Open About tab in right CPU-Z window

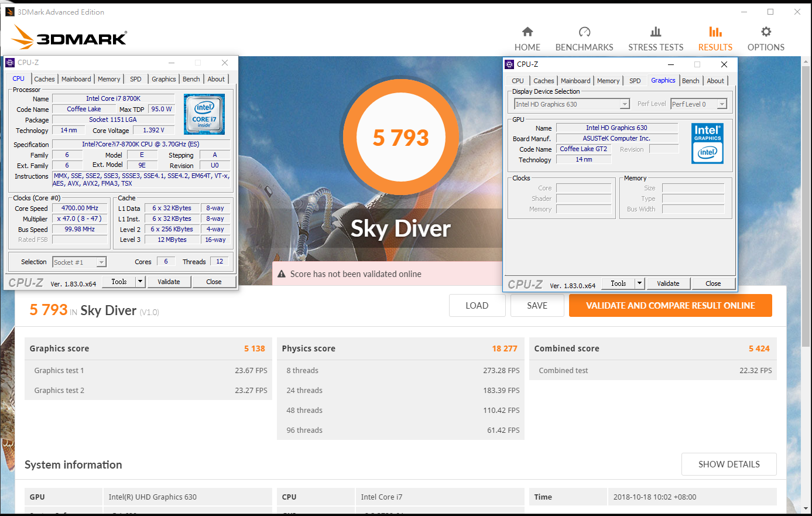[715, 81]
